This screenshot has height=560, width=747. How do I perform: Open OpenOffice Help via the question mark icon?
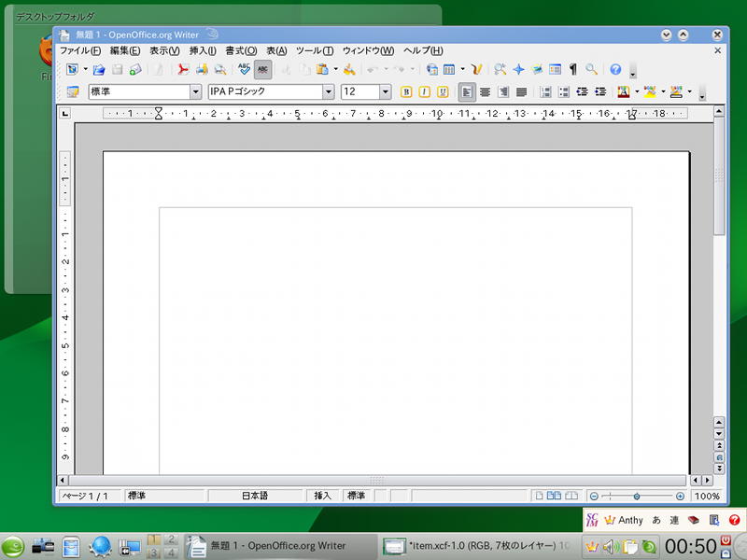pos(615,70)
